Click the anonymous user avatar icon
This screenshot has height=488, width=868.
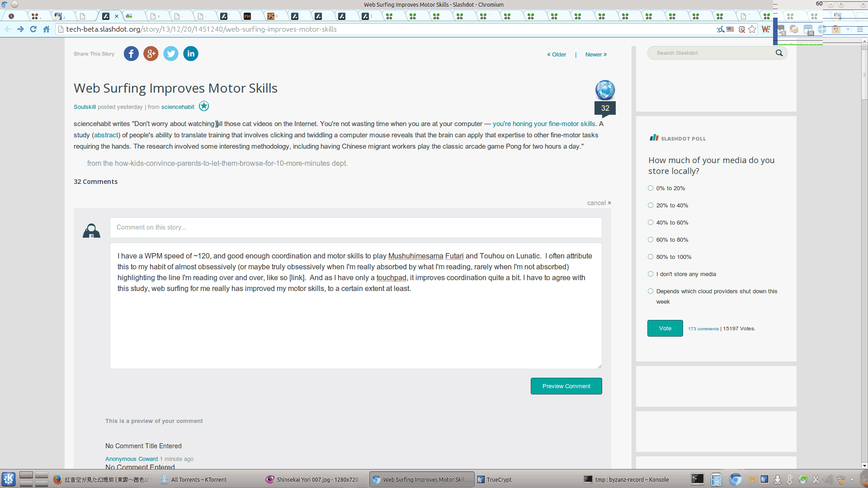91,230
